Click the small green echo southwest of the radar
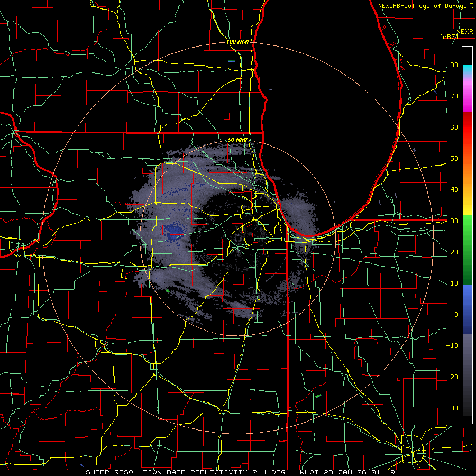The image size is (476, 476). tap(168, 291)
